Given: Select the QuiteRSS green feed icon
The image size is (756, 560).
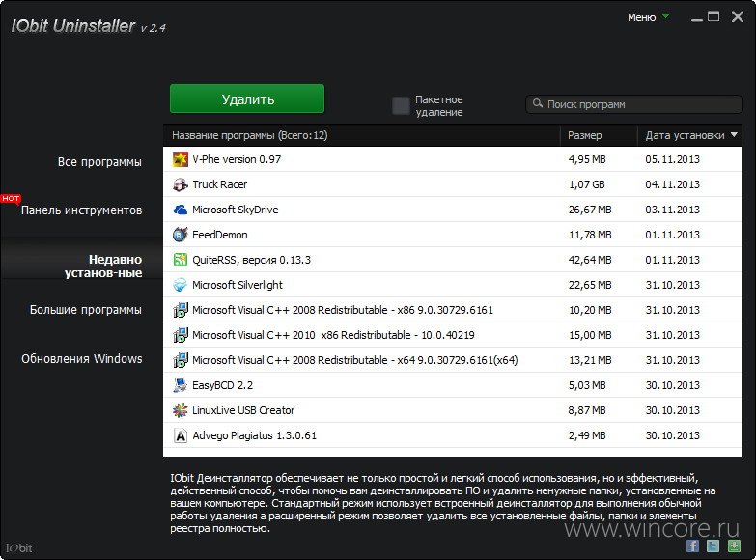Looking at the screenshot, I should pos(180,260).
